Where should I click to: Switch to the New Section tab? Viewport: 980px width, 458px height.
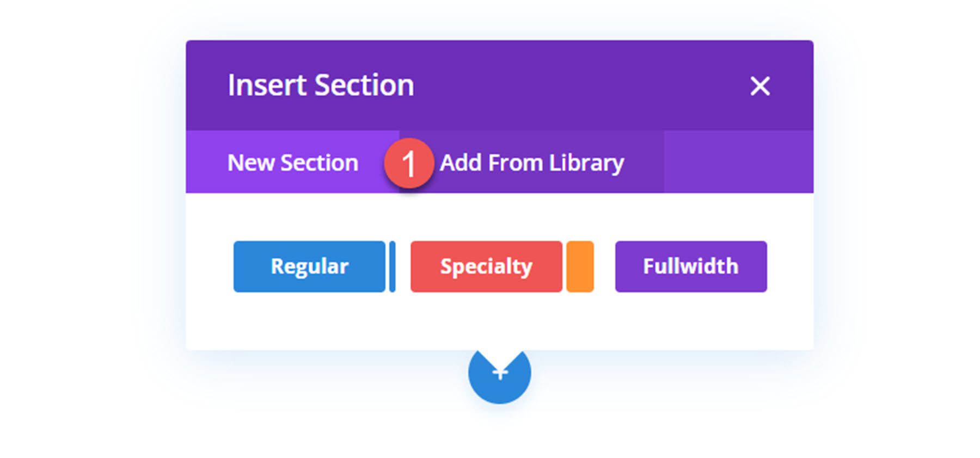coord(292,163)
